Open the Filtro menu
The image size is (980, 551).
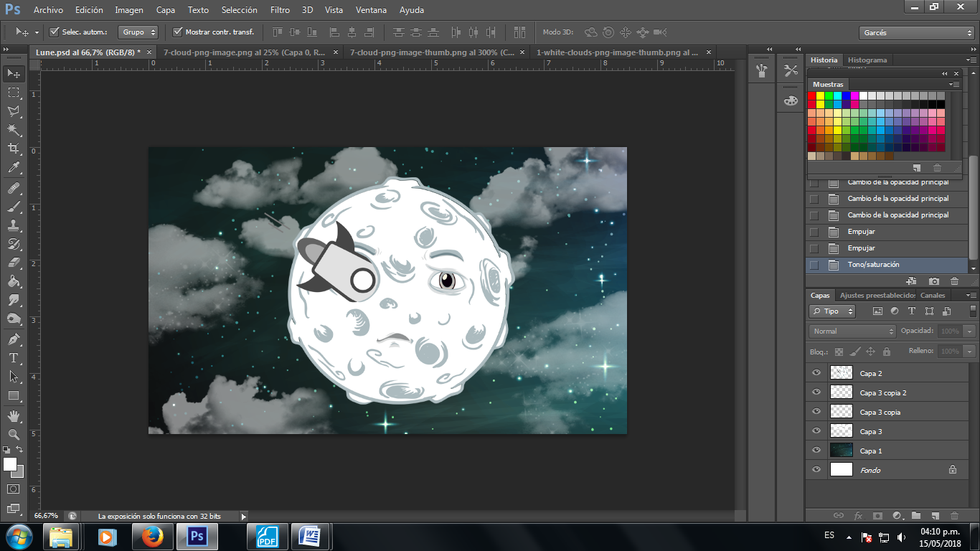[x=280, y=10]
